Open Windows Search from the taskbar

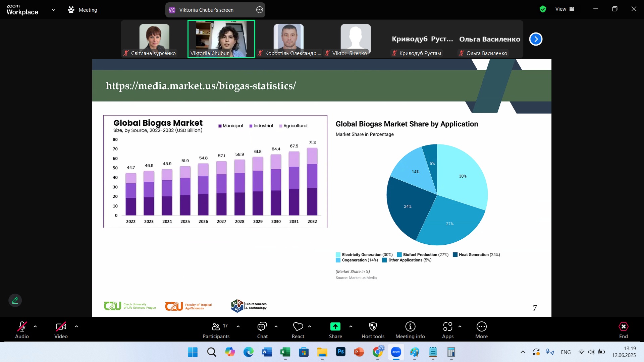pyautogui.click(x=211, y=352)
